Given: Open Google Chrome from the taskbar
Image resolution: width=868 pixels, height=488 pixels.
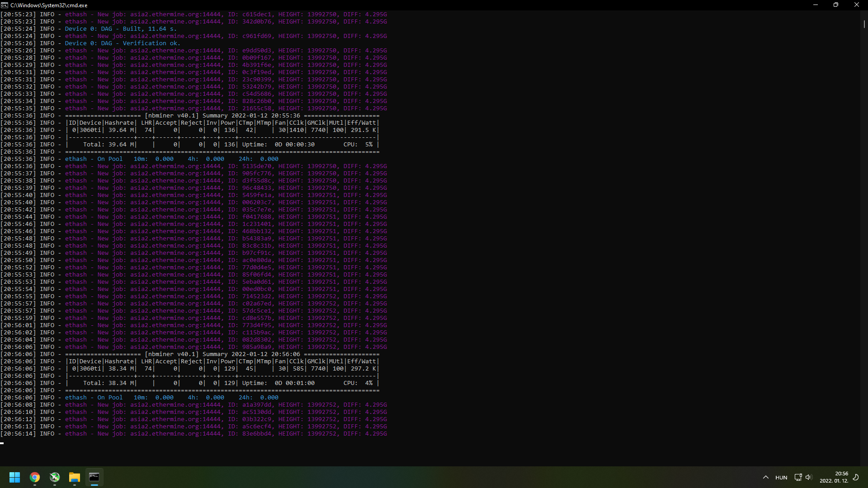Looking at the screenshot, I should (35, 477).
